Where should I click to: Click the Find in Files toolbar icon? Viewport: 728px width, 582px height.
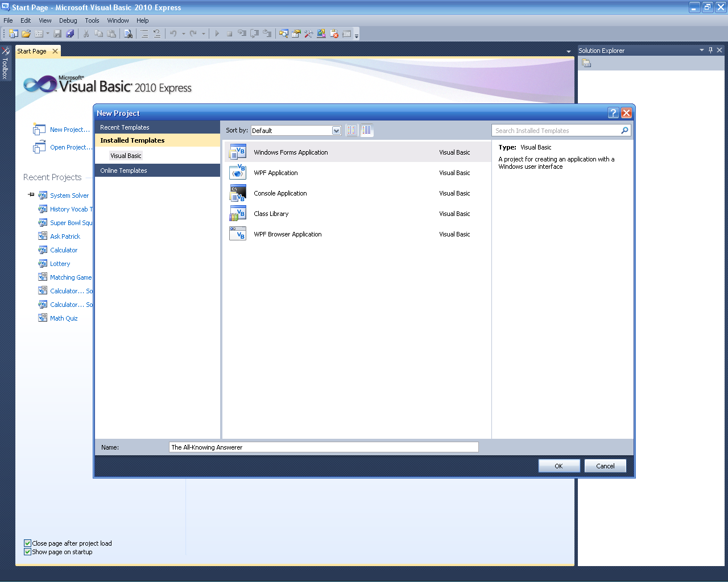click(x=129, y=34)
